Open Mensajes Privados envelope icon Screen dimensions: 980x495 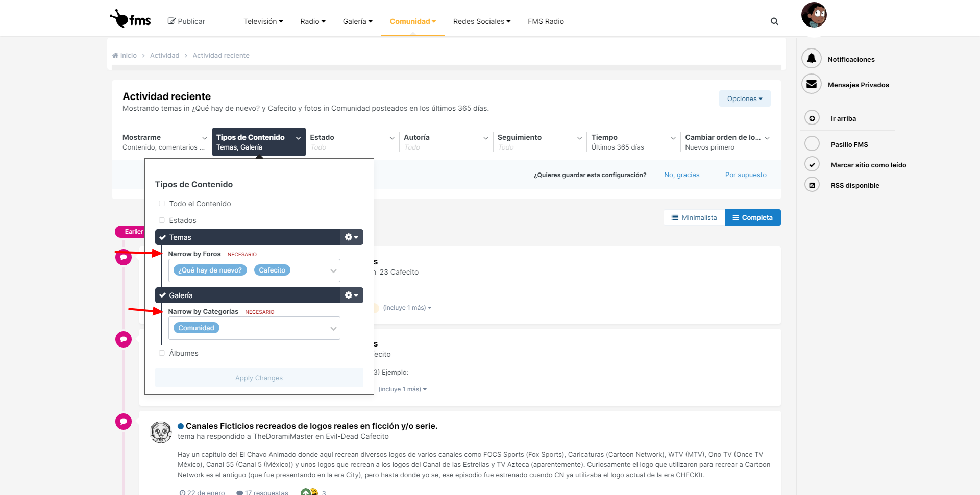click(812, 84)
